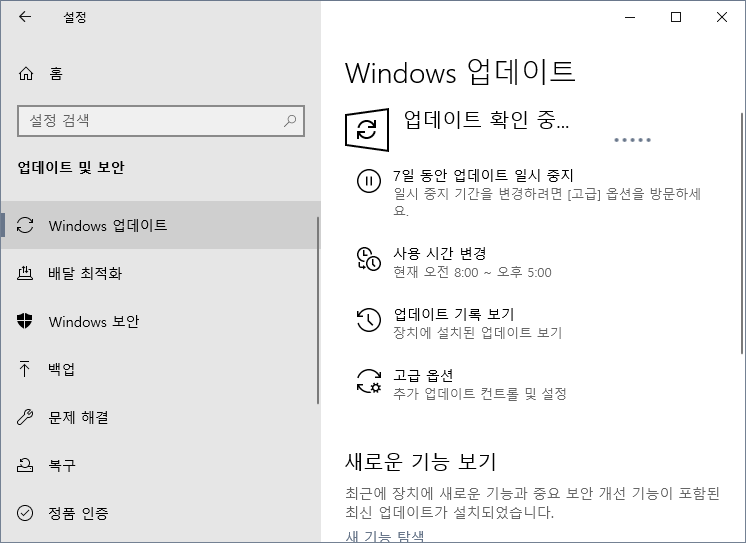This screenshot has height=543, width=746.
Task: Maximize the 설정 window
Action: [x=676, y=17]
